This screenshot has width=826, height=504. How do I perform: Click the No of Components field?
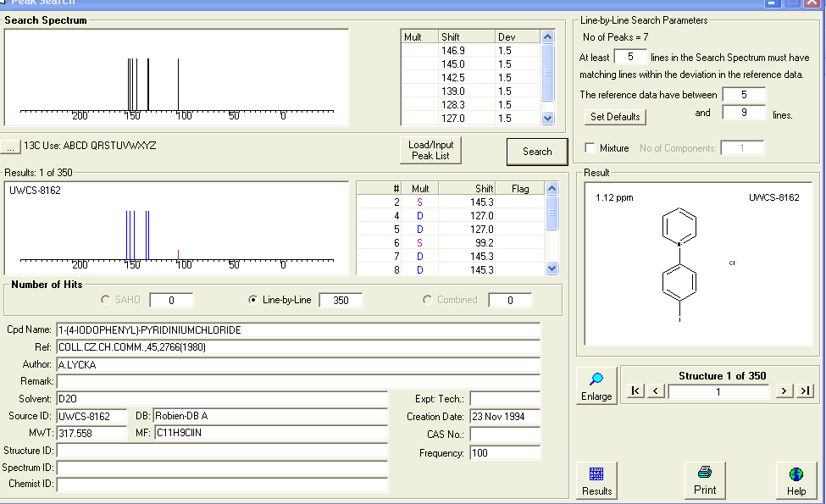pos(743,147)
